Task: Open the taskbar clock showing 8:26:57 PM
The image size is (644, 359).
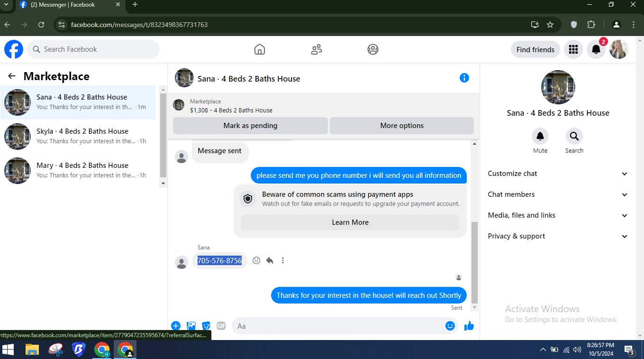Action: click(600, 350)
